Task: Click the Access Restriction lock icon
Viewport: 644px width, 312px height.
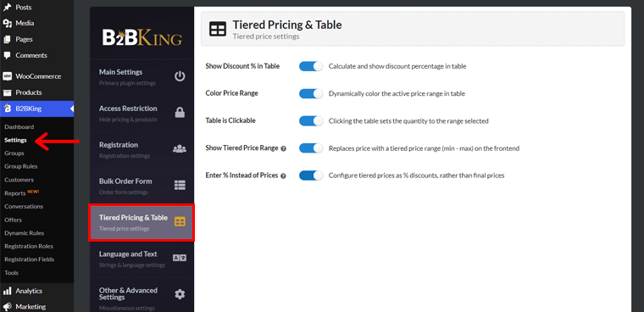Action: click(180, 113)
